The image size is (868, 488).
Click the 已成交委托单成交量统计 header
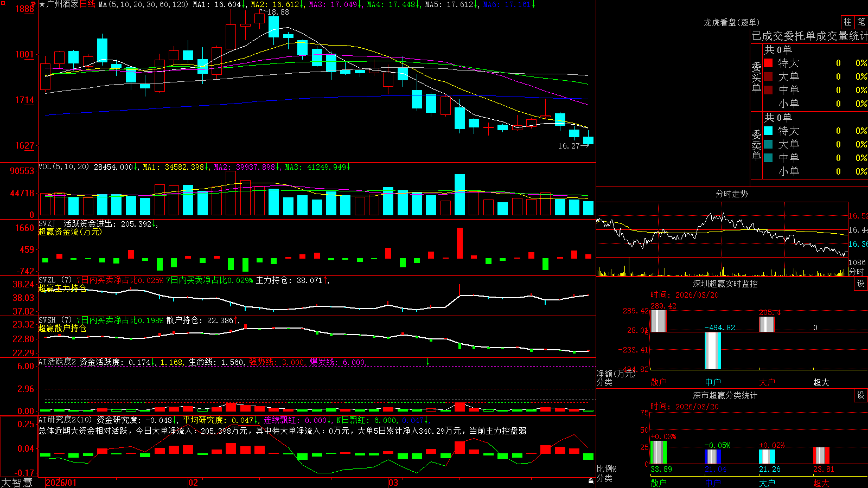[809, 36]
